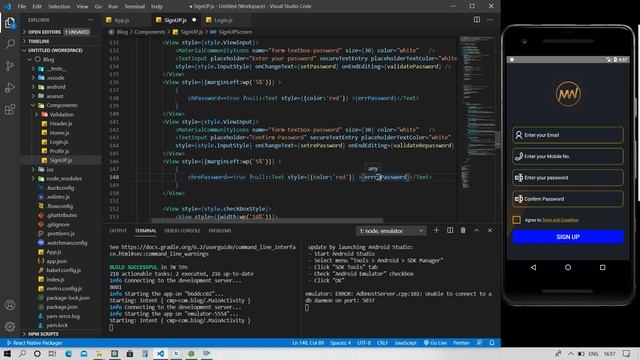Focus the Enter your password field
Viewport: 640px width, 360px height.
(568, 178)
